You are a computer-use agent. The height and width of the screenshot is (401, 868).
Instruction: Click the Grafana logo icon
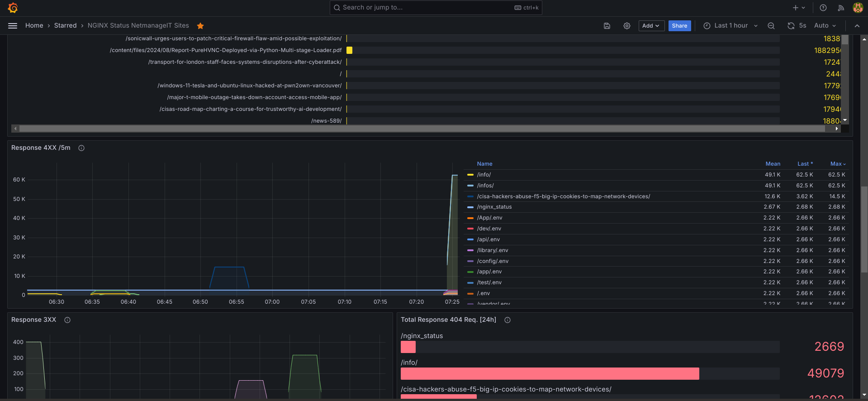pyautogui.click(x=13, y=8)
